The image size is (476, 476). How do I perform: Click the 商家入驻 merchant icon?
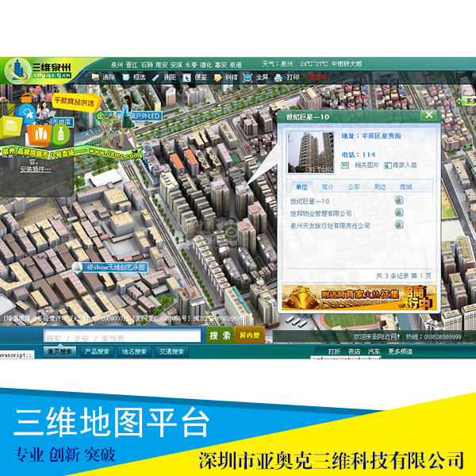click(x=388, y=166)
